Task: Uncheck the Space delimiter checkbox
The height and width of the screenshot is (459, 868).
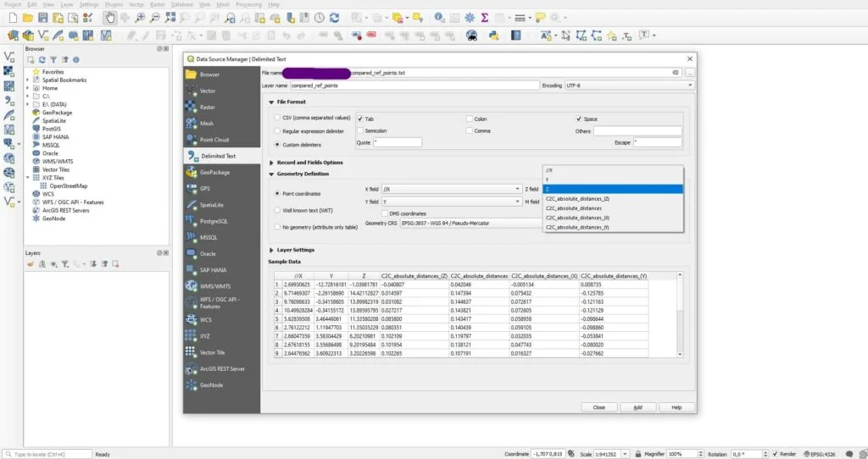Action: [x=578, y=119]
